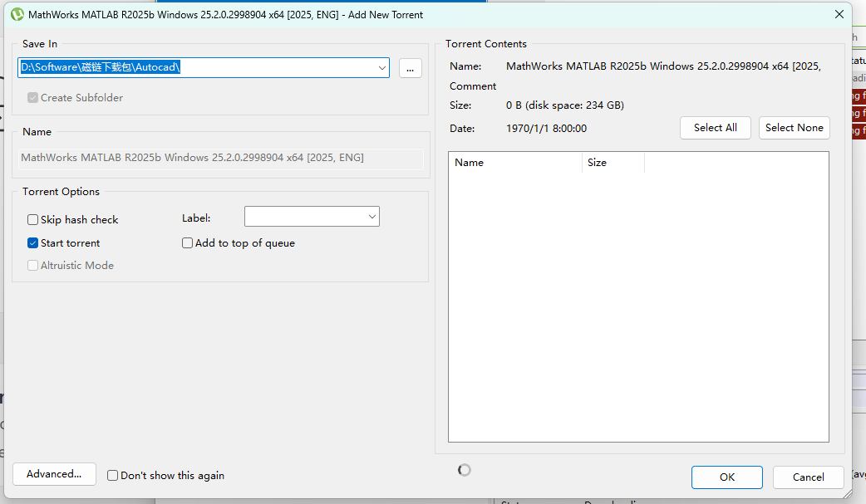
Task: Open Advanced settings
Action: pos(54,474)
